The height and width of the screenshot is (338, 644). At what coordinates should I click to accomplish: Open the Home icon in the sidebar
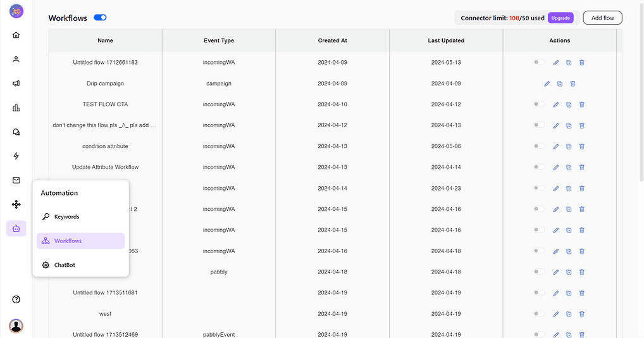16,35
